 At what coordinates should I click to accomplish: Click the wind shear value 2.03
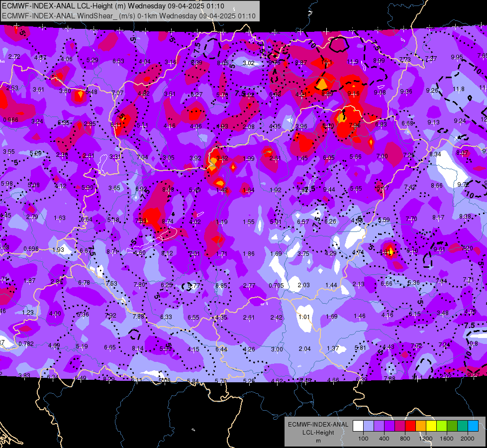(x=303, y=285)
